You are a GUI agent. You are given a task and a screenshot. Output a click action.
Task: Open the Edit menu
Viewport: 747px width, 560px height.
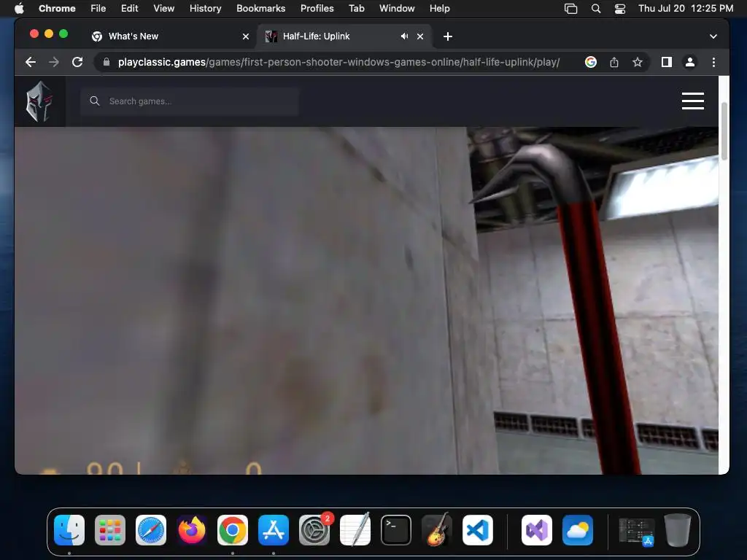coord(129,8)
